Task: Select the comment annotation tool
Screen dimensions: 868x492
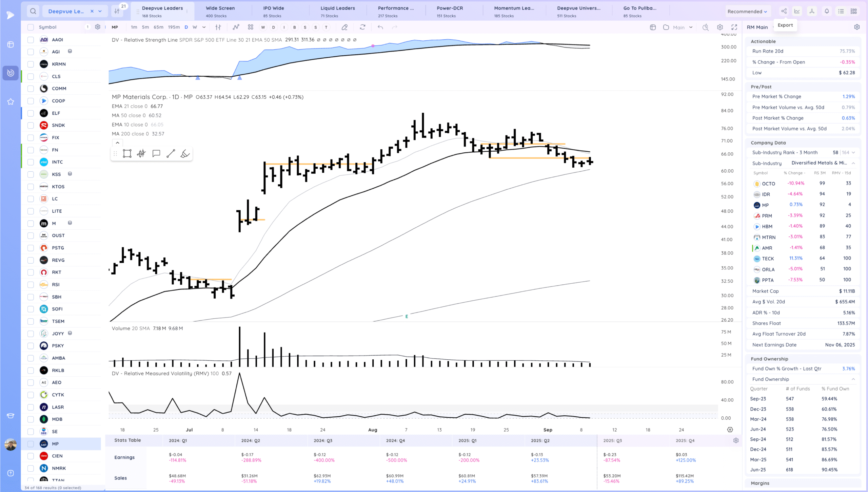Action: click(x=156, y=154)
